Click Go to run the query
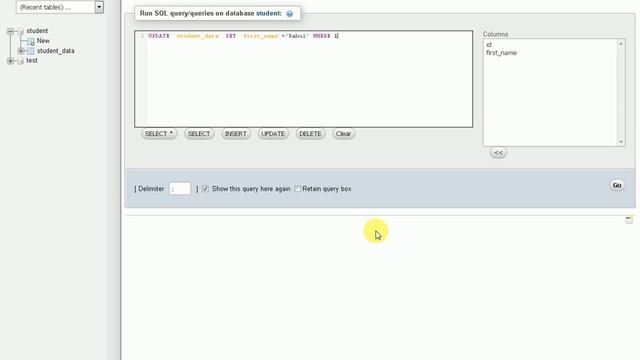This screenshot has height=360, width=640. click(617, 185)
